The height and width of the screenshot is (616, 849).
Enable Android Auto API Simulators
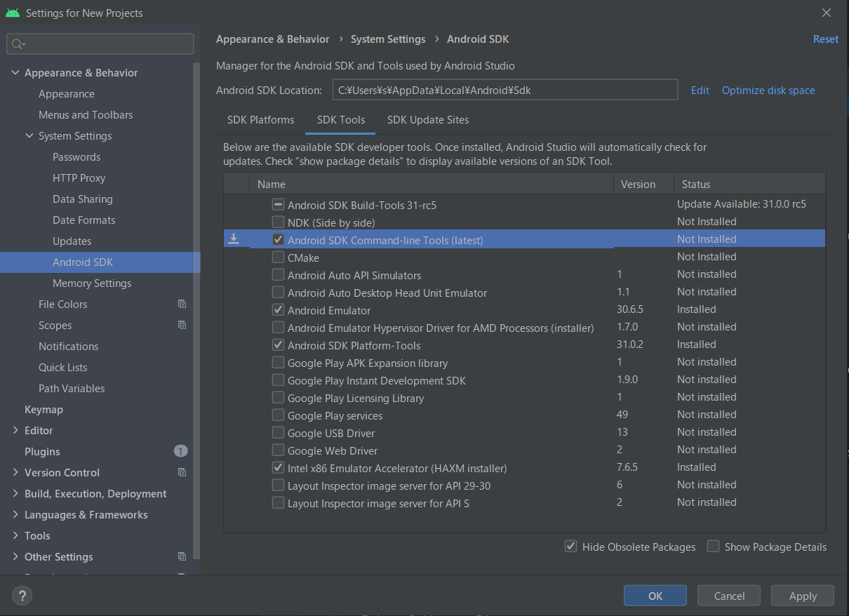pos(279,275)
